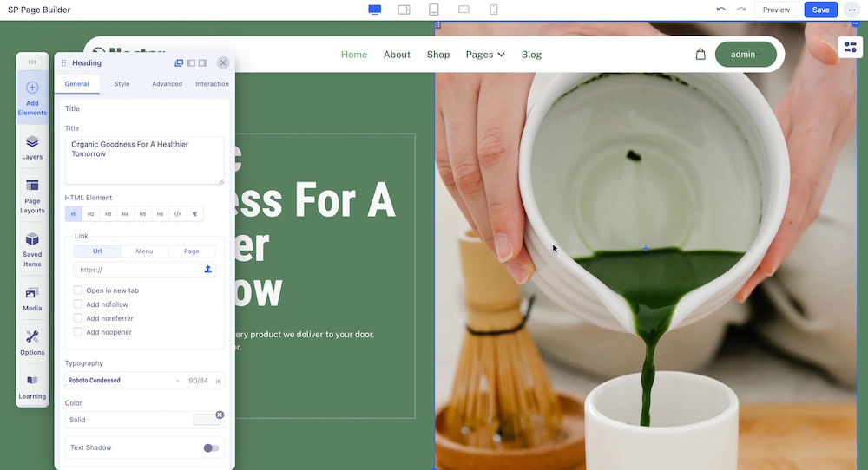Go to Home nav link
The width and height of the screenshot is (868, 470).
coord(354,54)
